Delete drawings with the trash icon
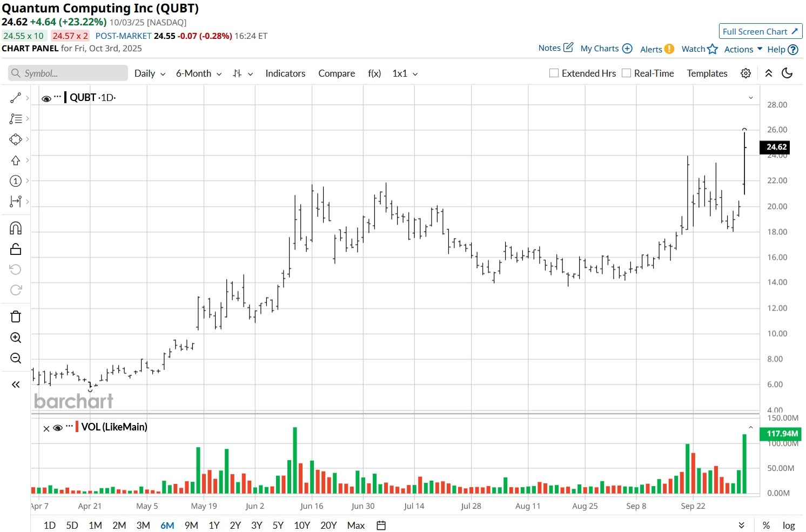The height and width of the screenshot is (532, 806). pyautogui.click(x=16, y=316)
